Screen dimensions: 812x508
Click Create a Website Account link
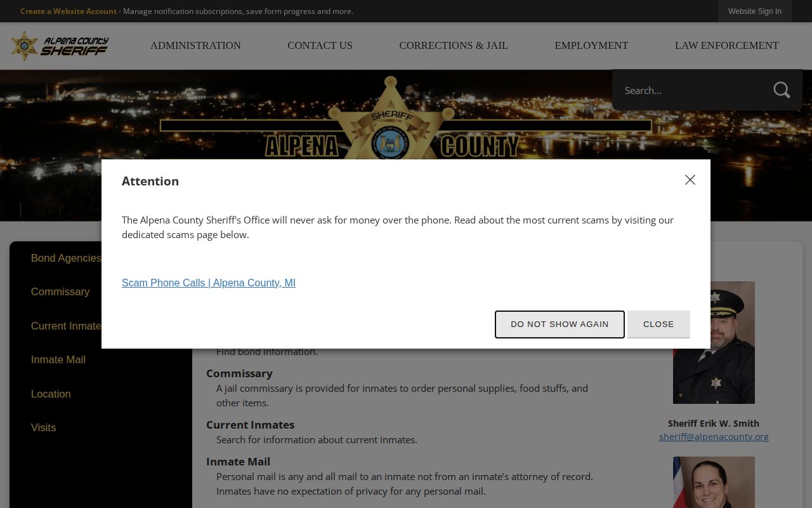click(69, 11)
